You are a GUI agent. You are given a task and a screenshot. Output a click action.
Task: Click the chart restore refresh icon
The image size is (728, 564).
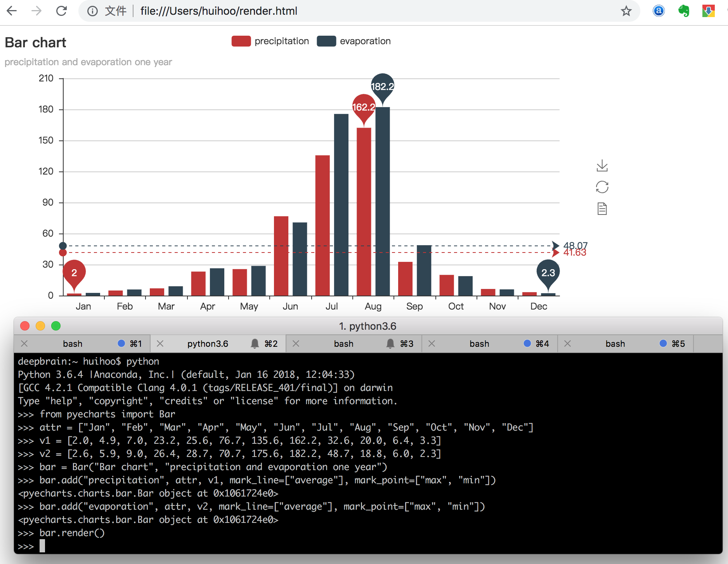coord(602,187)
